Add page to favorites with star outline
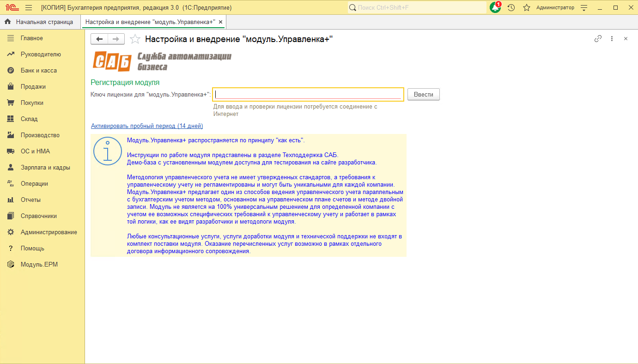The image size is (638, 364). (x=135, y=39)
